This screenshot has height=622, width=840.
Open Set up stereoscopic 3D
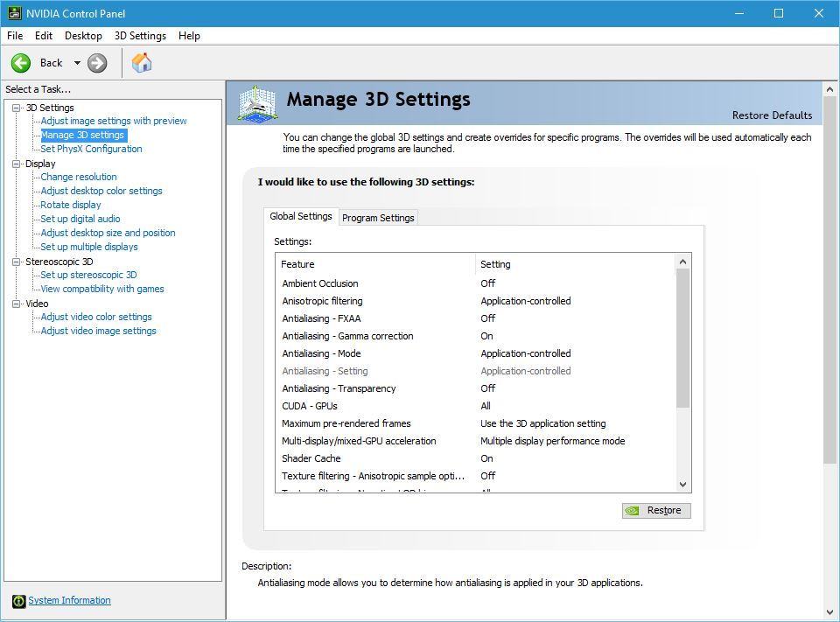pos(88,275)
